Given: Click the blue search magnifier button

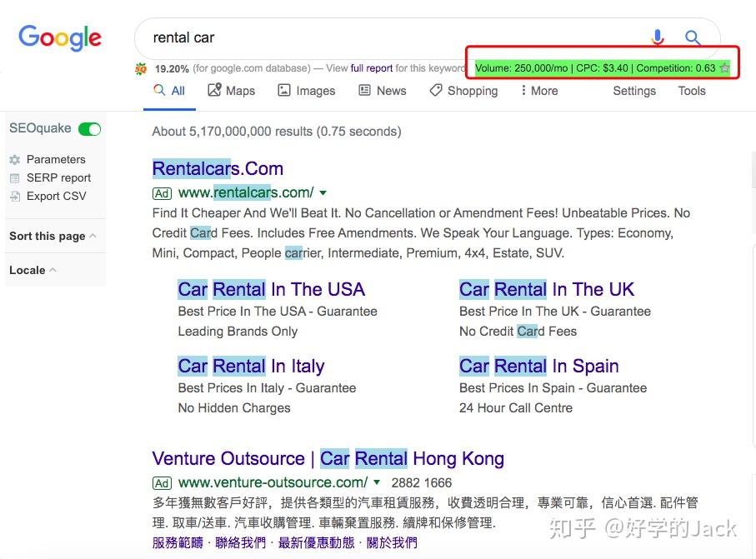Looking at the screenshot, I should 693,37.
